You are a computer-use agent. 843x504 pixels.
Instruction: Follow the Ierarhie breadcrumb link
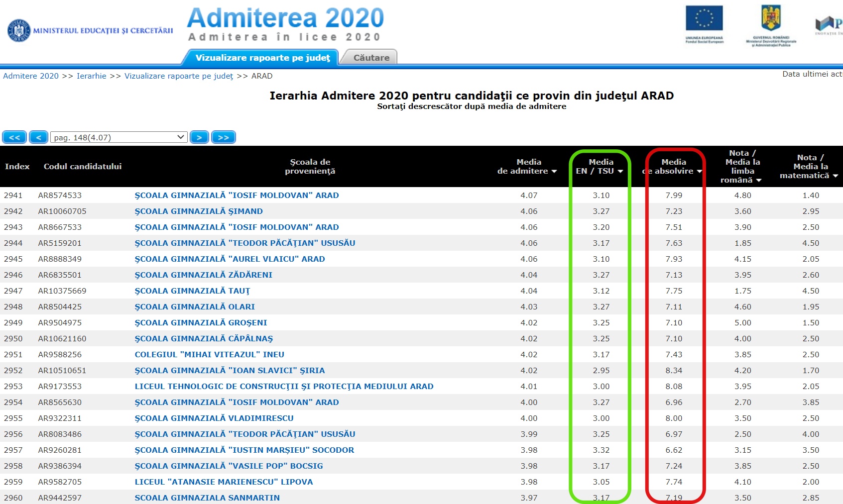coord(92,76)
